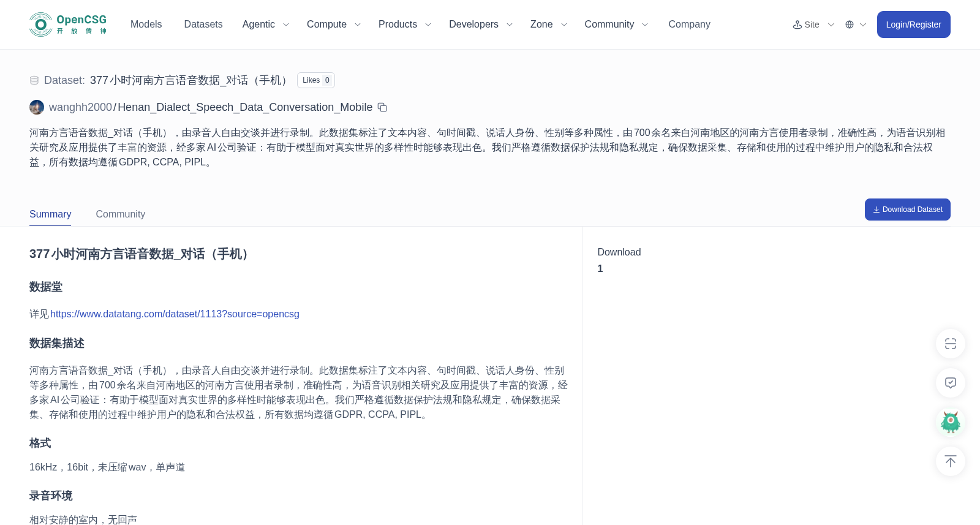The height and width of the screenshot is (525, 980).
Task: Click the Site location icon
Action: 797,25
